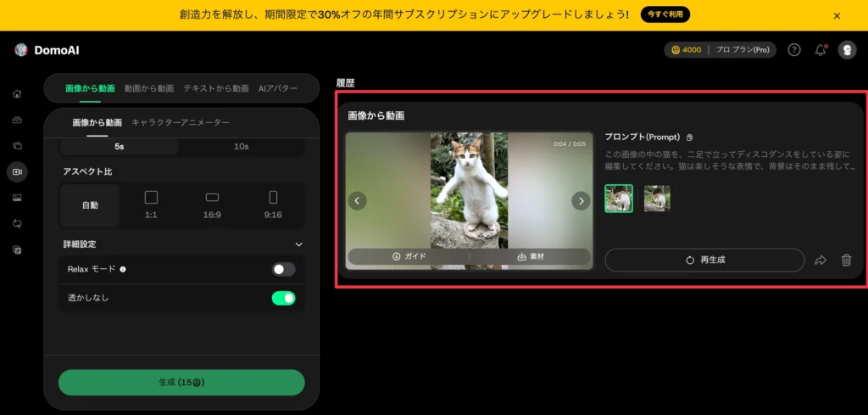This screenshot has width=868, height=415.
Task: Switch to the テキストから動画 tab
Action: (216, 88)
